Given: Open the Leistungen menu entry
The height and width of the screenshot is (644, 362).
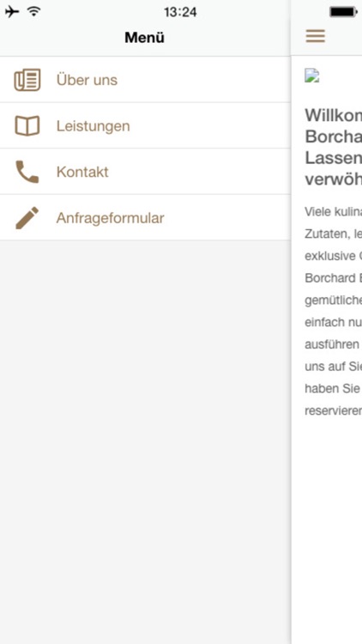Looking at the screenshot, I should [x=145, y=125].
